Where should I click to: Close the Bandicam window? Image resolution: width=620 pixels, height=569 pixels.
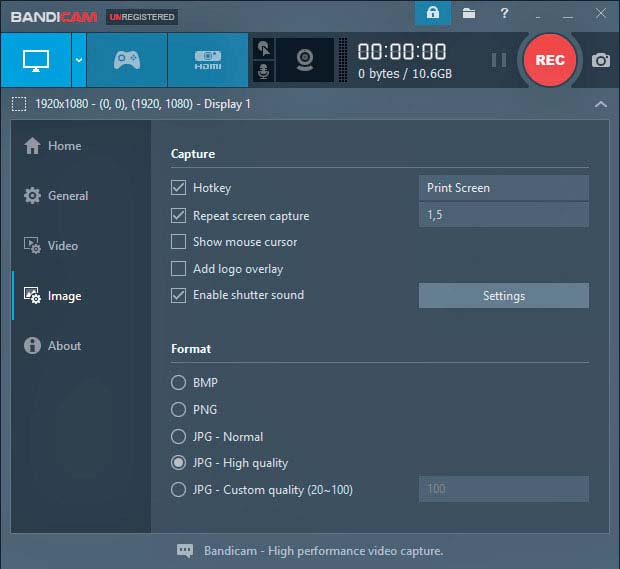pos(601,13)
